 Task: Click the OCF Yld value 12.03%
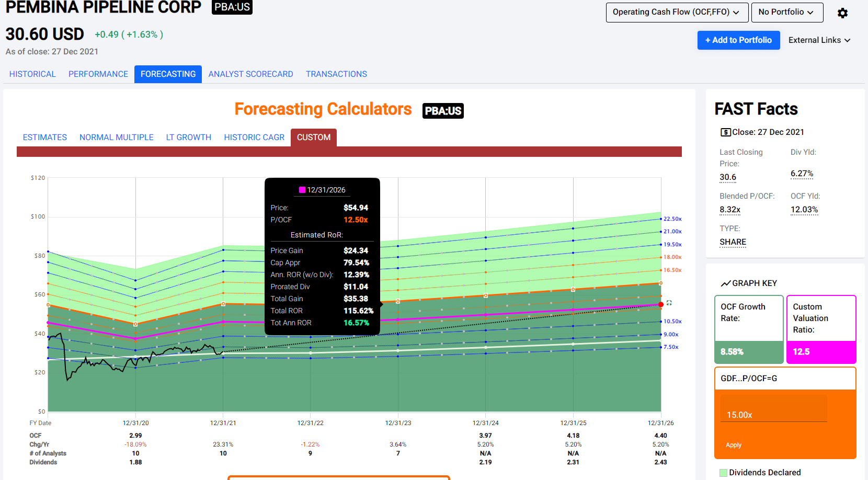[x=804, y=210]
